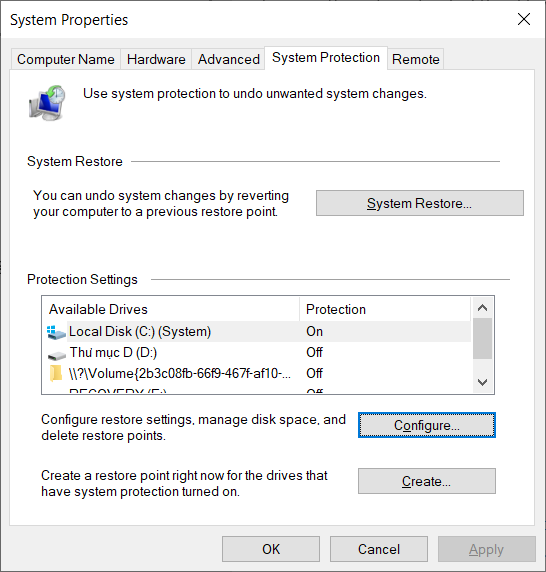Click Create to make a restore point
Screen dimensions: 546x572
(427, 481)
